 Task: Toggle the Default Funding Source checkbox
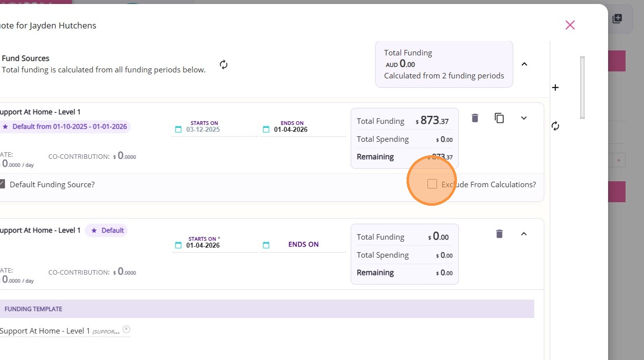2,184
